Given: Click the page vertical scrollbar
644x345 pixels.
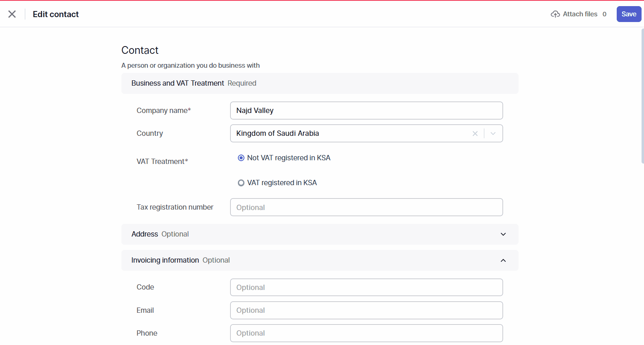Looking at the screenshot, I should [642, 96].
